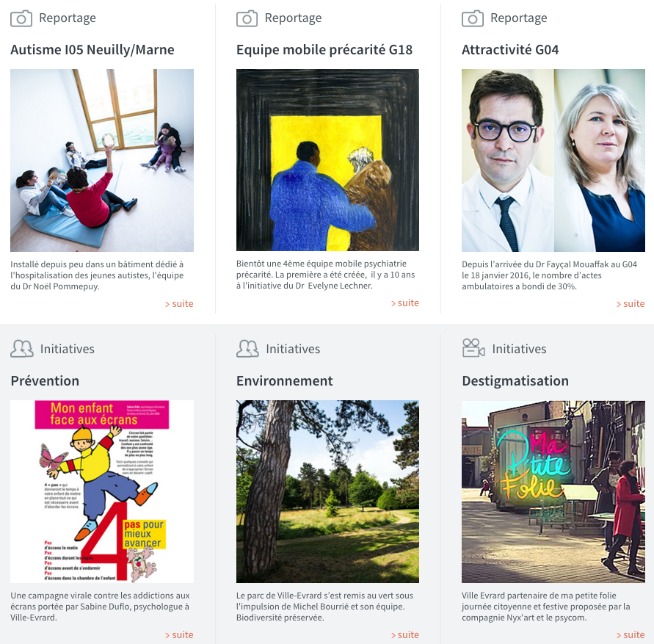Image resolution: width=654 pixels, height=644 pixels.
Task: Click people icon above Environnement heading
Action: (247, 349)
